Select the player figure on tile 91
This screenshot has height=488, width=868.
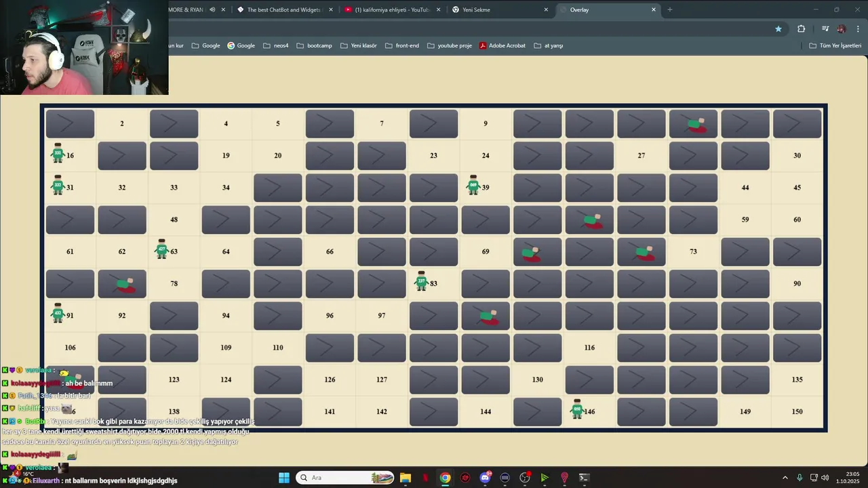coord(58,312)
